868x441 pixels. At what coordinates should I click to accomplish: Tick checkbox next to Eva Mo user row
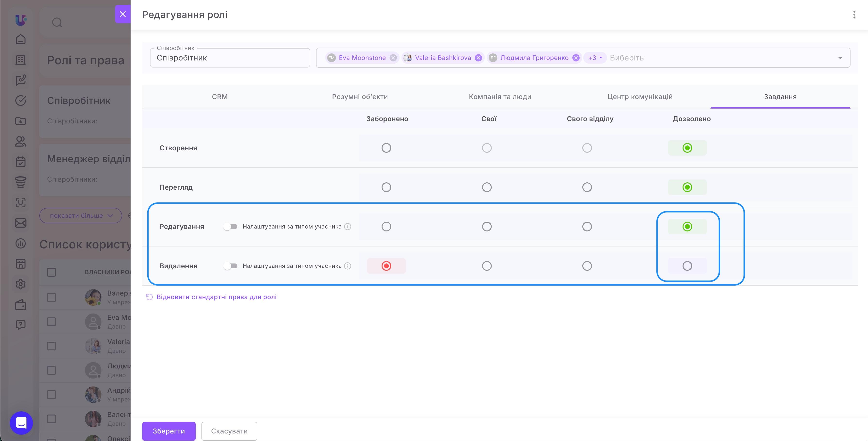(x=51, y=322)
